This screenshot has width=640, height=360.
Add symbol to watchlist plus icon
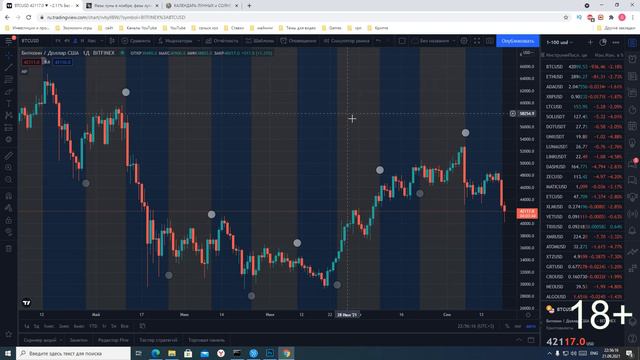pos(590,42)
